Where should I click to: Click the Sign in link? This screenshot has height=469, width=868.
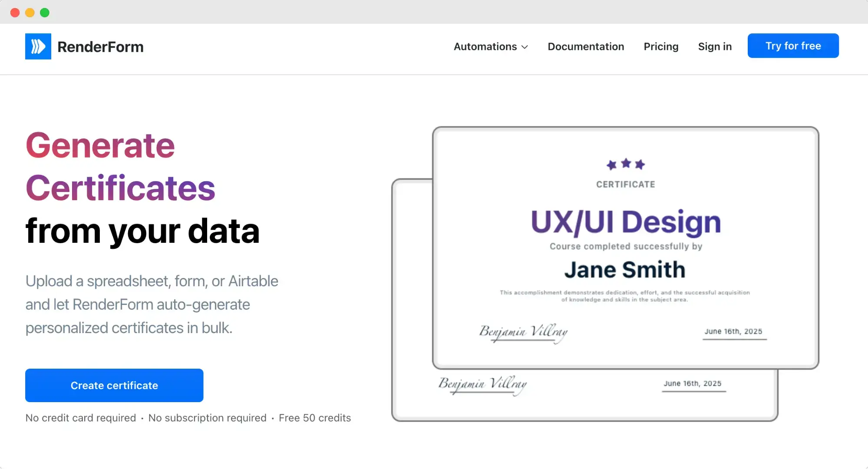(715, 46)
